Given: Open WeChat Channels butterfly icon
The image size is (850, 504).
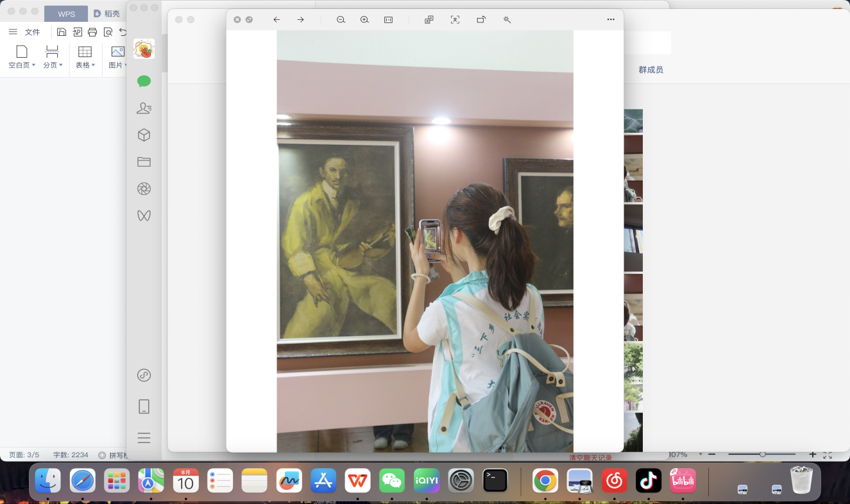Looking at the screenshot, I should click(x=144, y=215).
